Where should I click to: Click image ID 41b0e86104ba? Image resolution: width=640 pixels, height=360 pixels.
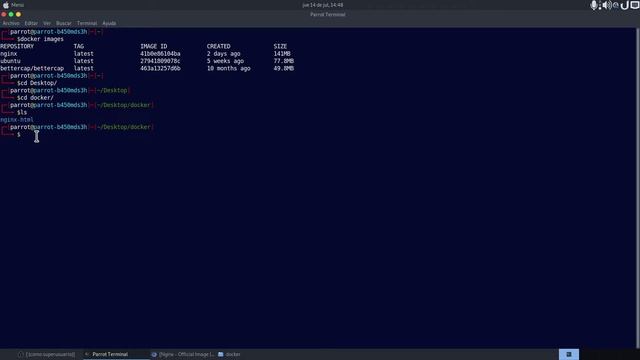[160, 53]
